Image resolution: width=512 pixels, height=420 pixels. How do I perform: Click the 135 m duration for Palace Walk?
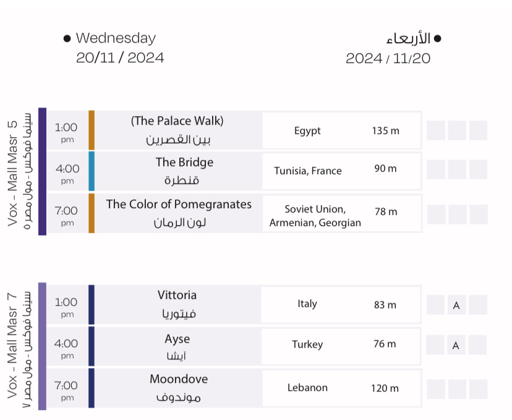pos(386,131)
